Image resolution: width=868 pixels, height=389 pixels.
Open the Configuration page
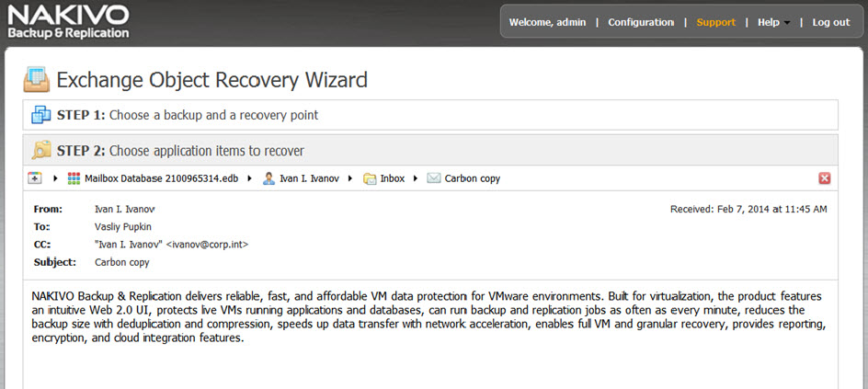coord(641,22)
